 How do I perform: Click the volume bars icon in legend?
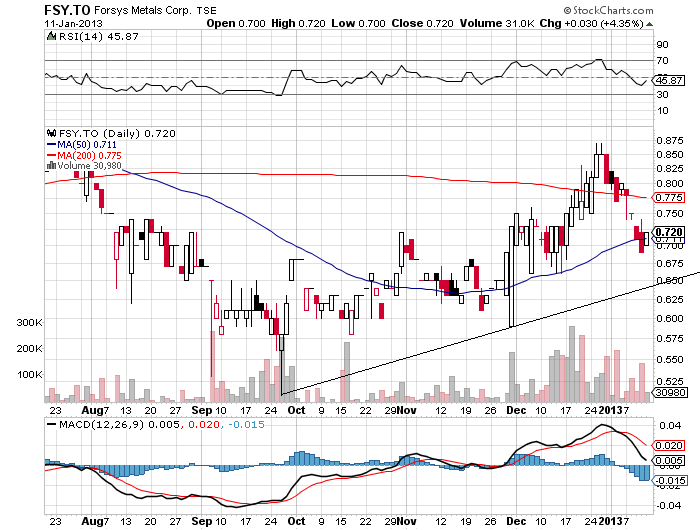coord(51,166)
